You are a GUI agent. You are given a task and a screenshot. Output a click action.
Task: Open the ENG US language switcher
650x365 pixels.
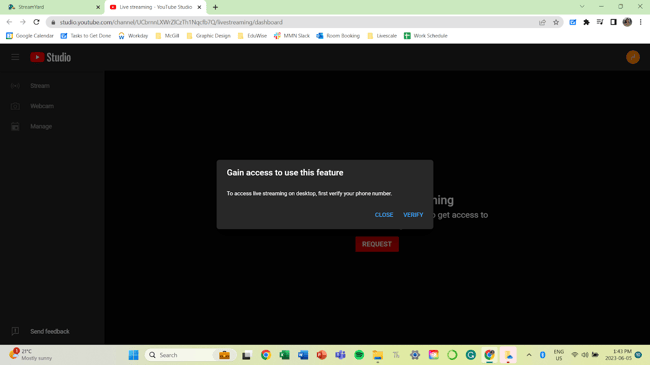click(x=559, y=355)
